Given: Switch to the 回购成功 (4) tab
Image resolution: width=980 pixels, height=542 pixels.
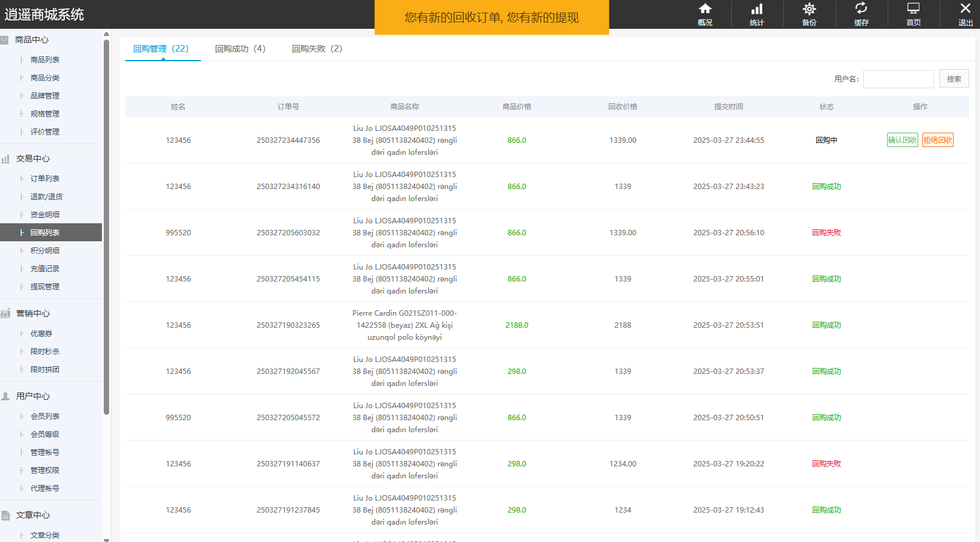Looking at the screenshot, I should 240,49.
